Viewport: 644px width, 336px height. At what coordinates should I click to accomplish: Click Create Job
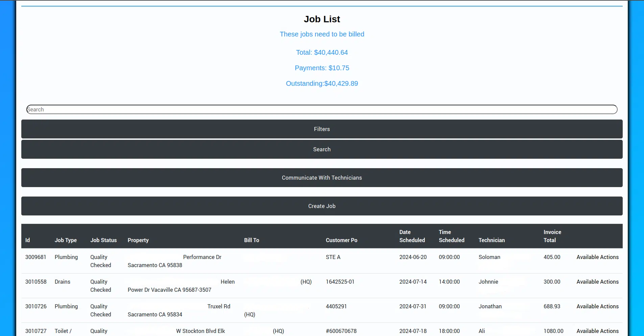(x=321, y=206)
